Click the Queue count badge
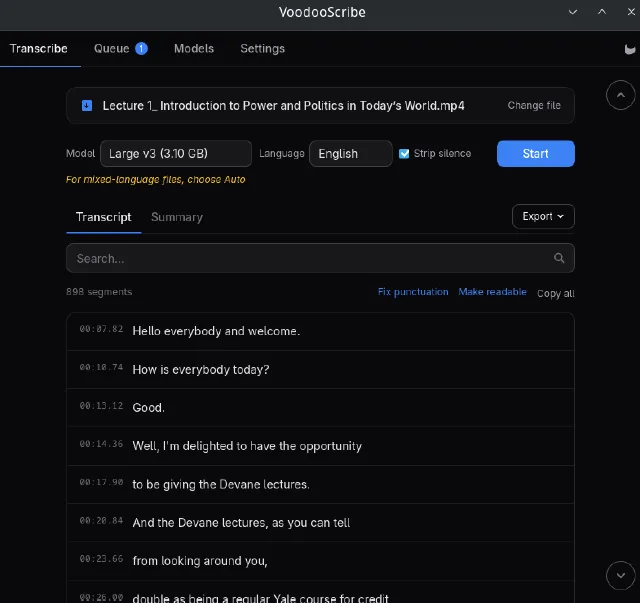 point(141,49)
